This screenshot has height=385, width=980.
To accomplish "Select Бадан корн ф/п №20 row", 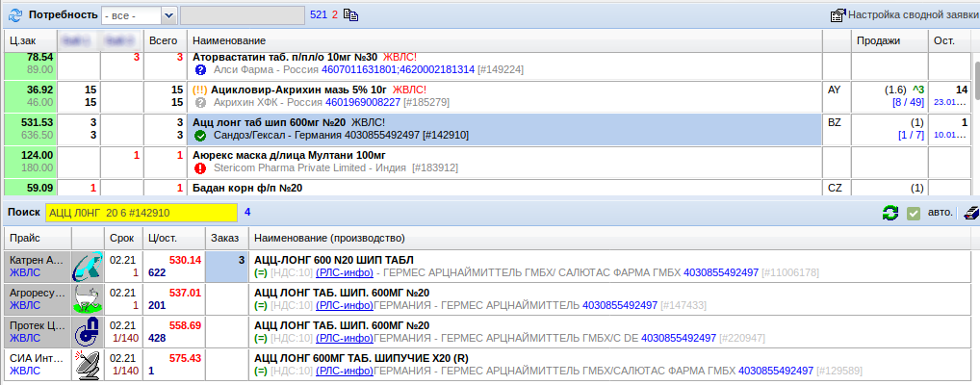I will coord(505,188).
